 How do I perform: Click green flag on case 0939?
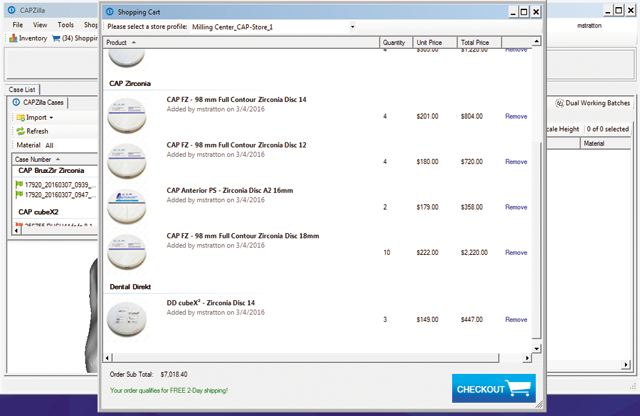pyautogui.click(x=19, y=185)
